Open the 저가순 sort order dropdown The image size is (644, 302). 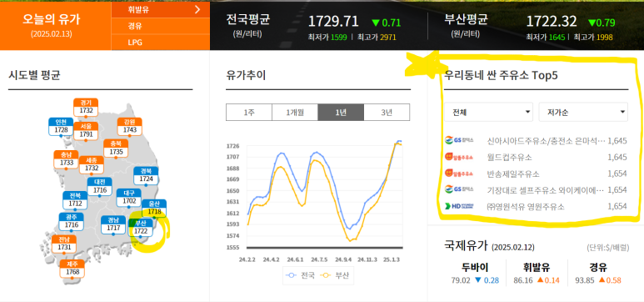[x=583, y=112]
